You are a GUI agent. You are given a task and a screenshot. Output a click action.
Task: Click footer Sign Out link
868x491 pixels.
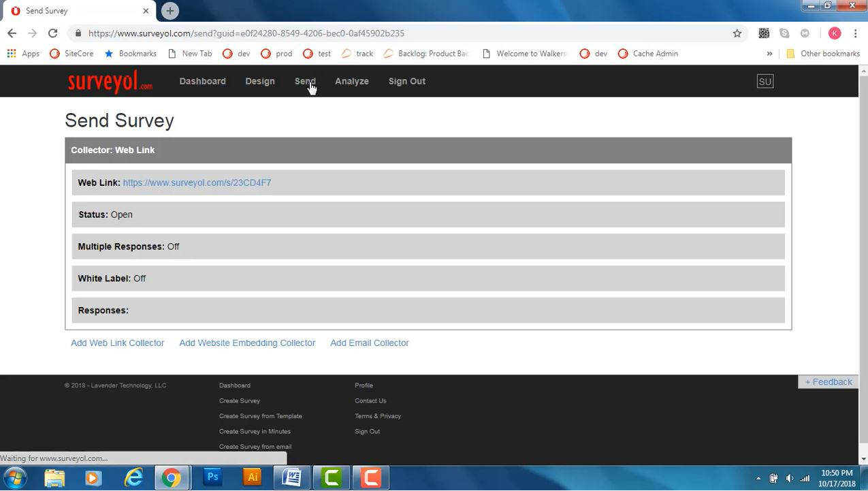(367, 432)
